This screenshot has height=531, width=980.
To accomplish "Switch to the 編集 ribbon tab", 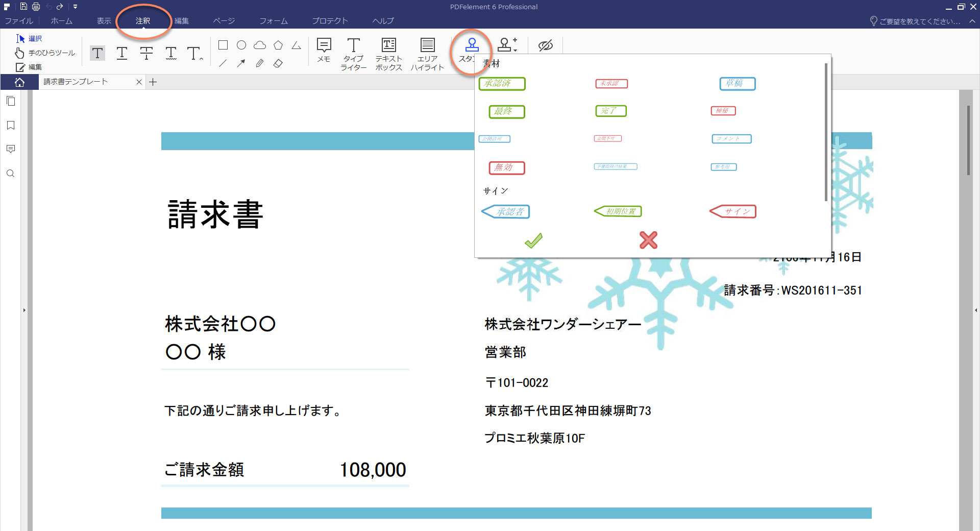I will pyautogui.click(x=182, y=21).
